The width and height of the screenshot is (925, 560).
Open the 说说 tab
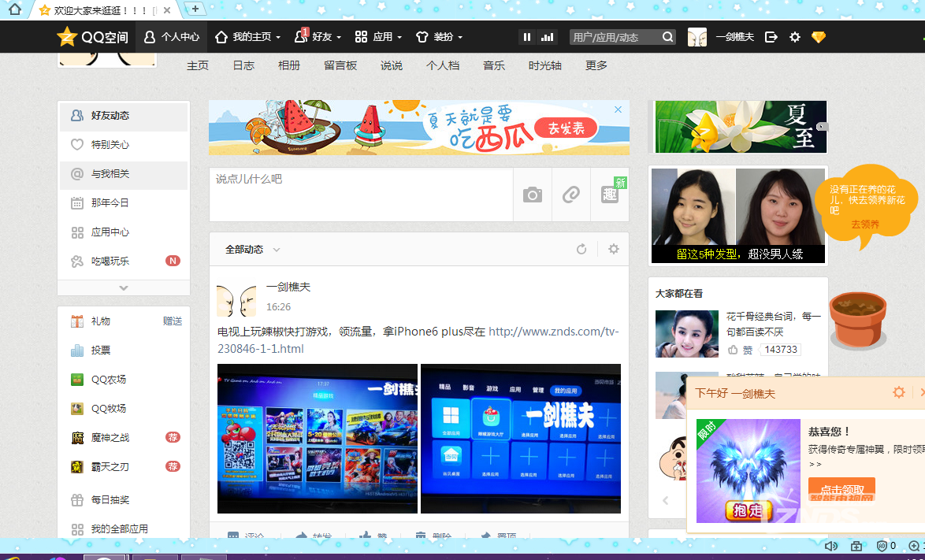click(x=392, y=65)
